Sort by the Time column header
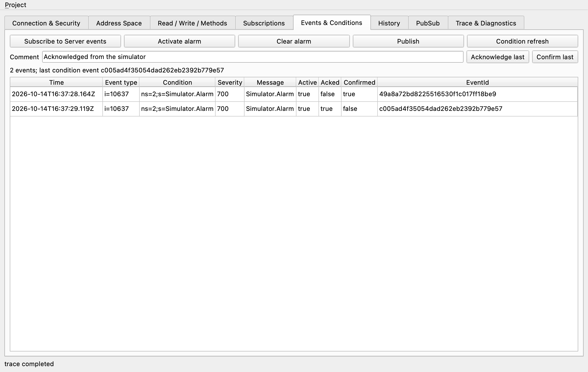This screenshot has height=372, width=588. point(56,82)
